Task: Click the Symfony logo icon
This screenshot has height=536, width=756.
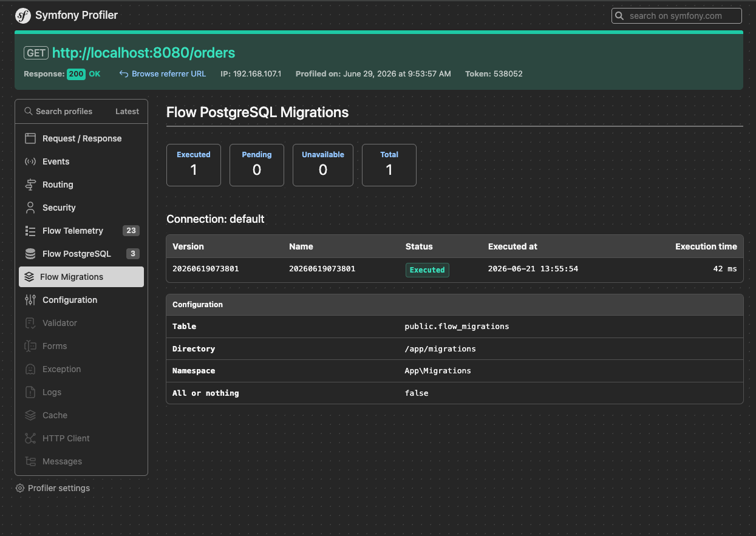Action: [x=23, y=16]
